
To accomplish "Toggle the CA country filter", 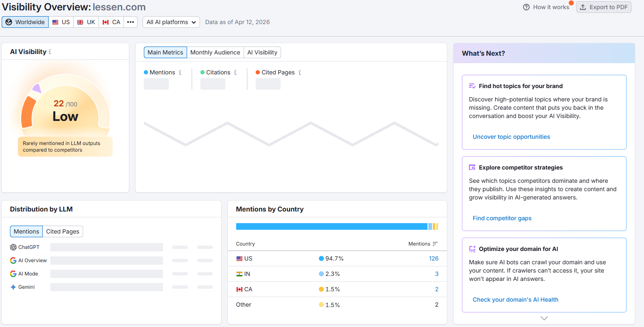I will click(111, 22).
